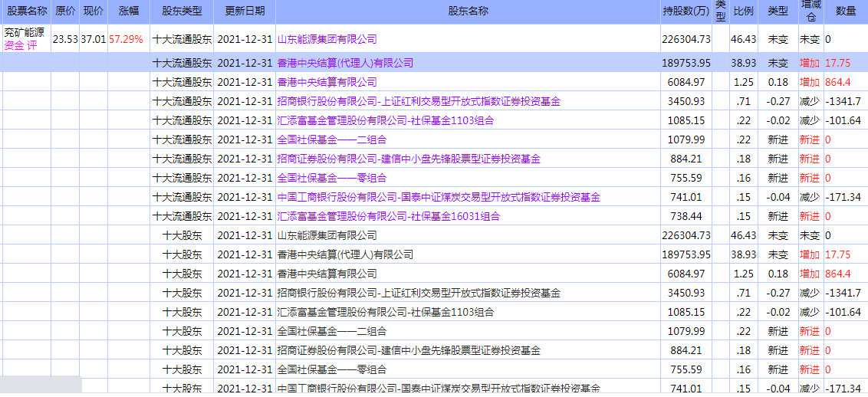Sort by the 股东名称 column header
Viewport: 868px width, 397px height.
[x=468, y=11]
